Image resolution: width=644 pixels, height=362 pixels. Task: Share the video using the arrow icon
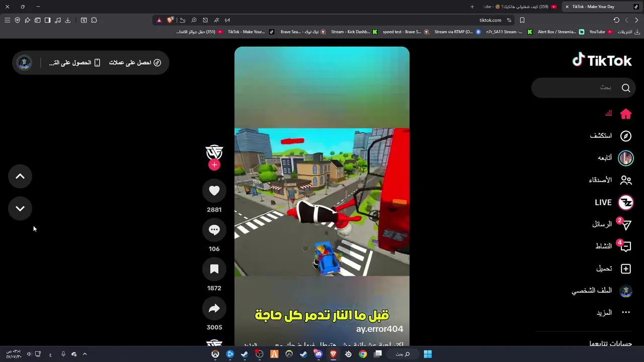[x=214, y=308]
